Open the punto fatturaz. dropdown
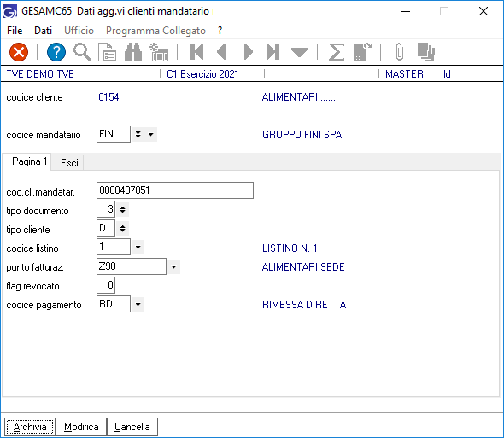Image resolution: width=504 pixels, height=438 pixels. [x=174, y=266]
